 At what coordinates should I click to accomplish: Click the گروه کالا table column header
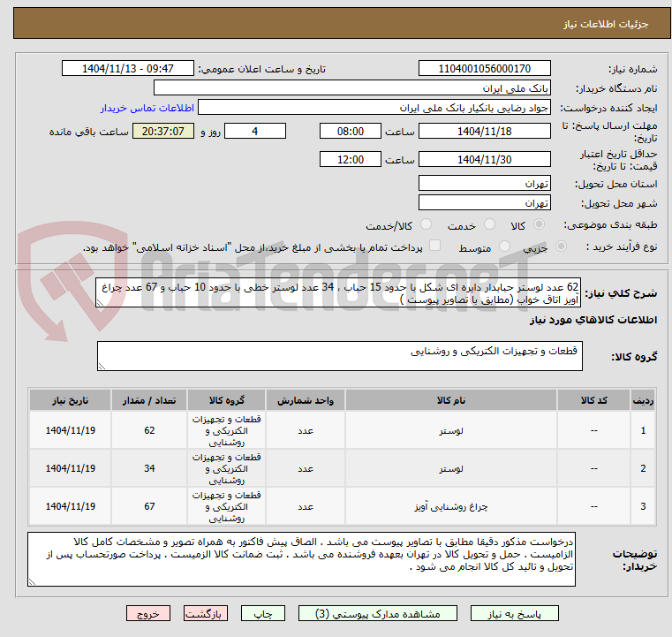[226, 400]
